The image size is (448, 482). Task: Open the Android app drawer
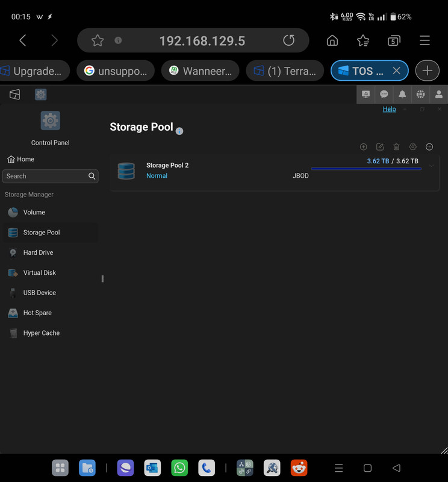60,468
